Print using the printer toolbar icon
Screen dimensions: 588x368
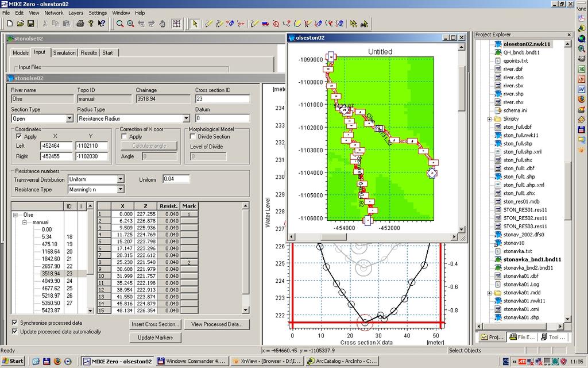(80, 24)
